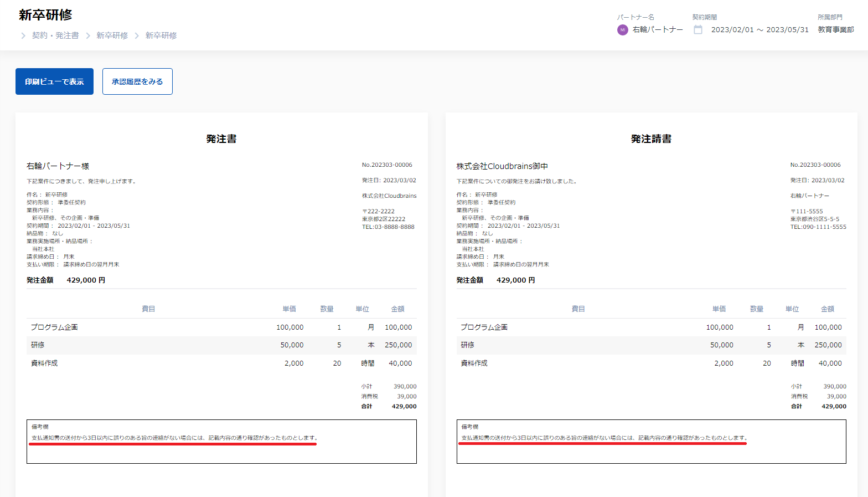The image size is (868, 497).
Task: Click 備考欄 remarks box in 発注請書
Action: tap(652, 442)
